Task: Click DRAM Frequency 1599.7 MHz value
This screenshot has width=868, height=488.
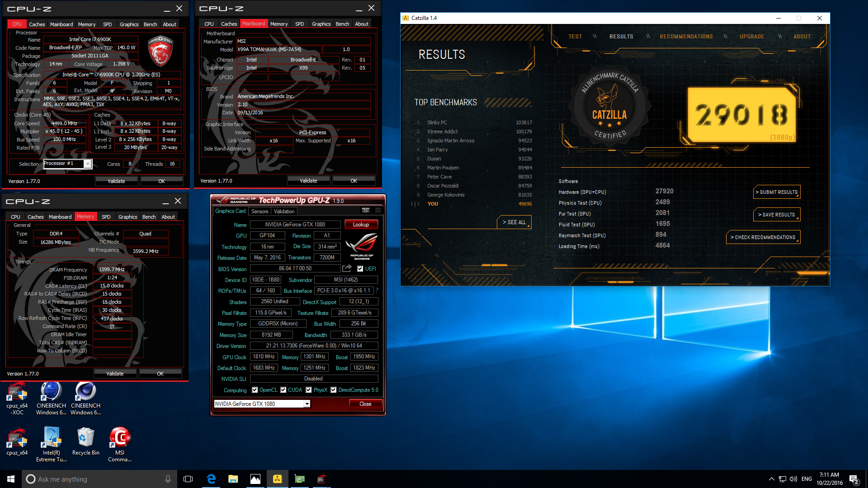Action: (x=112, y=269)
